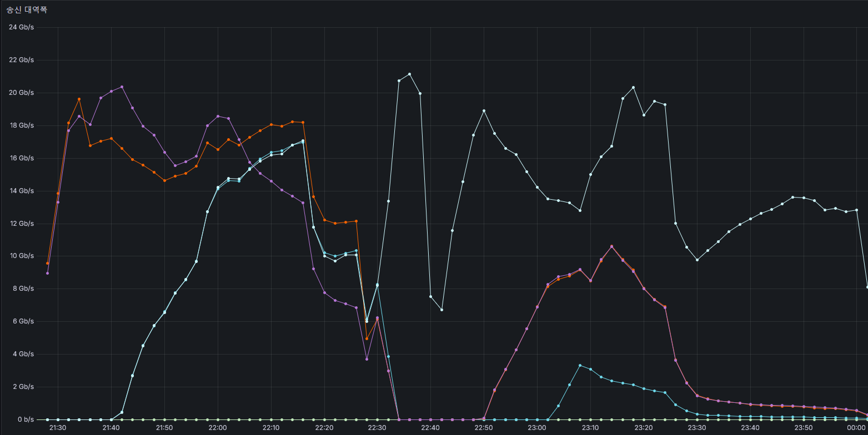Click the 0 b/s y-axis label
Viewport: 868px width, 435px height.
(24, 419)
